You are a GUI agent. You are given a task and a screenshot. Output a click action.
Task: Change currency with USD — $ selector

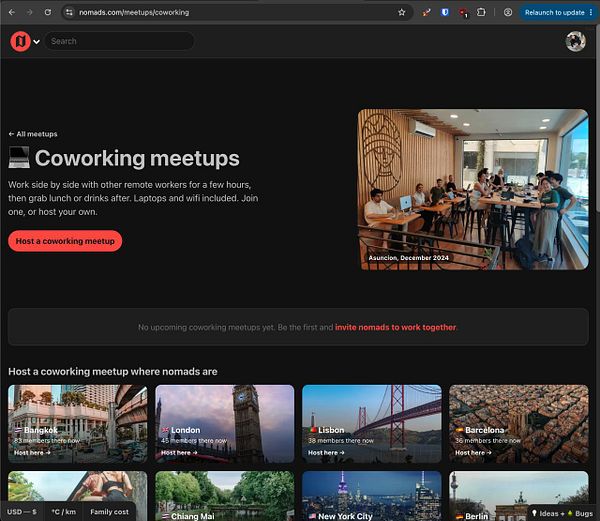pyautogui.click(x=22, y=512)
